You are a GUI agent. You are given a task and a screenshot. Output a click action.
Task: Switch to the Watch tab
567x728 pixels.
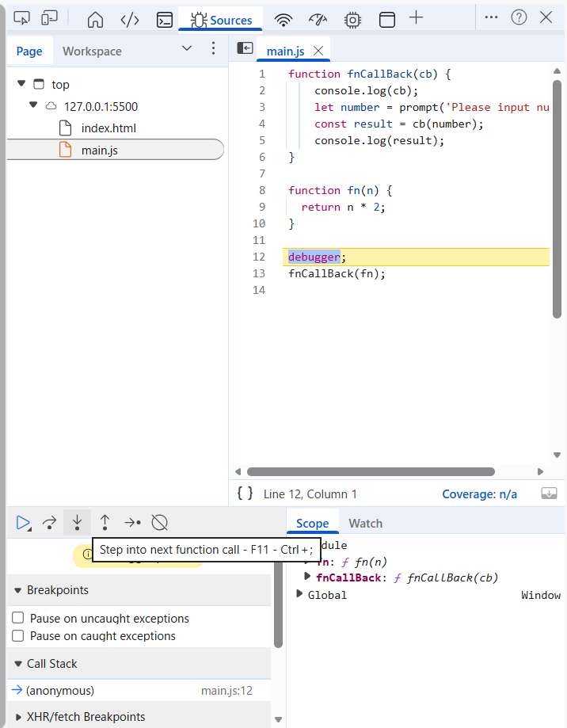(365, 523)
